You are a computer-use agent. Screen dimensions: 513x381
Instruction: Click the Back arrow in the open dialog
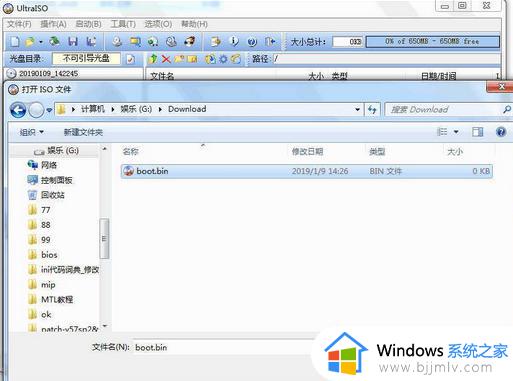click(18, 110)
